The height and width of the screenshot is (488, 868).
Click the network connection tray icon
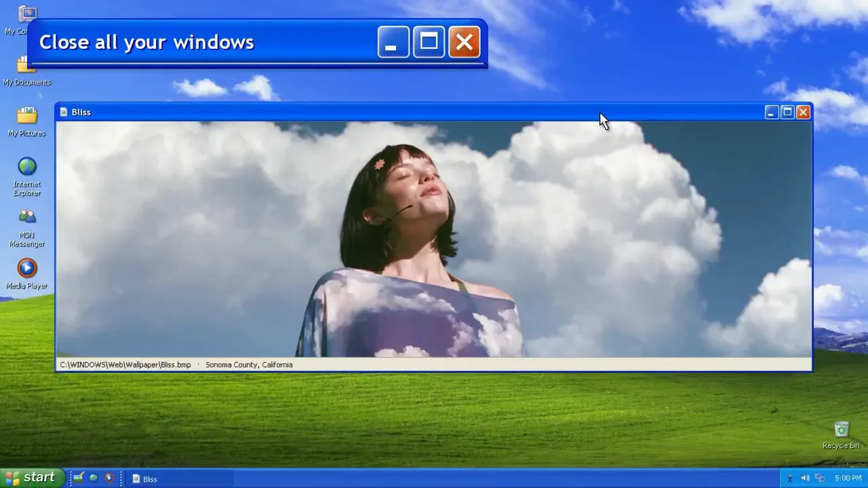[819, 479]
